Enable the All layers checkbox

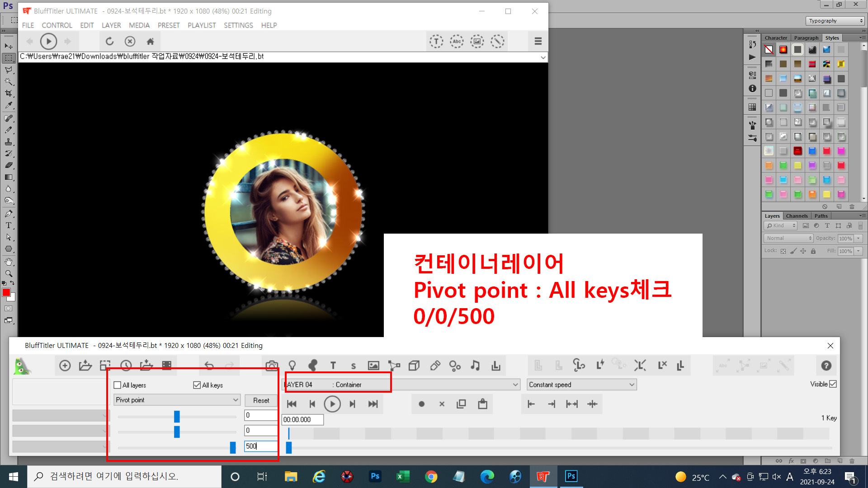tap(118, 385)
